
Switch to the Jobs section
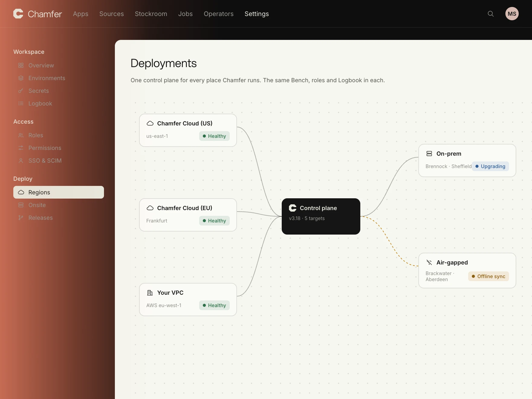coord(185,14)
